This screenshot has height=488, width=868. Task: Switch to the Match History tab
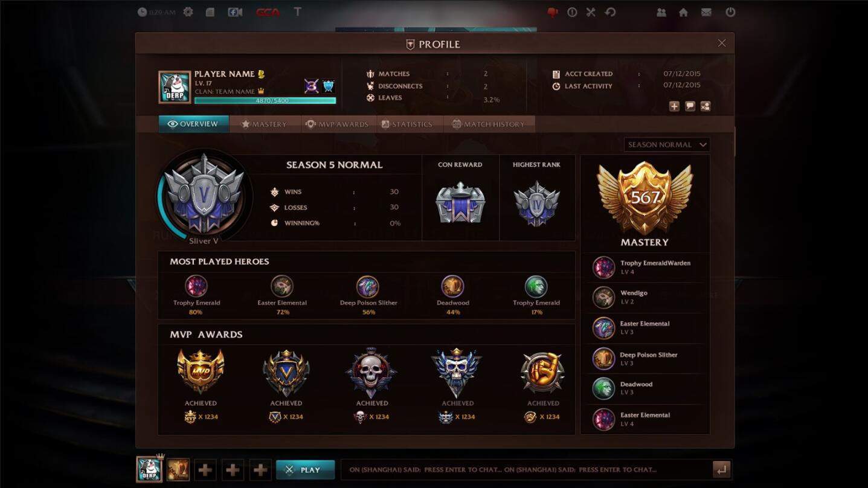coord(489,124)
